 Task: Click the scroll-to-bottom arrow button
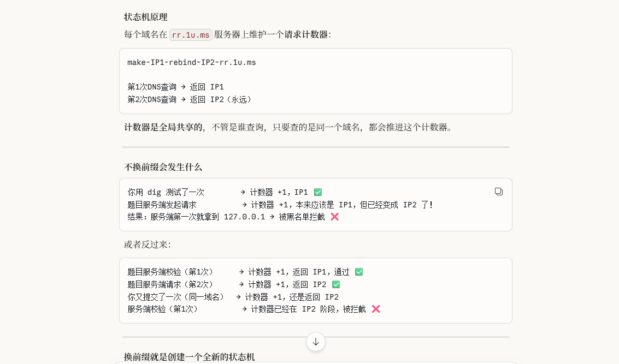(316, 342)
